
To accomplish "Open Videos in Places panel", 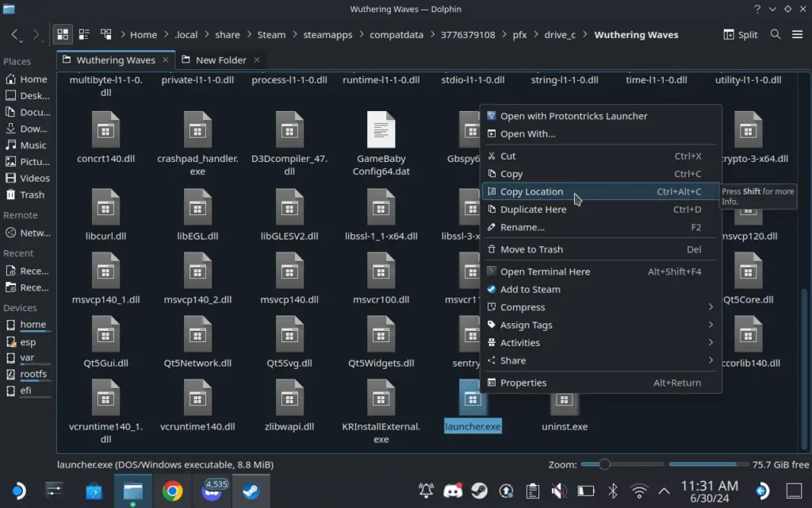I will [27, 179].
